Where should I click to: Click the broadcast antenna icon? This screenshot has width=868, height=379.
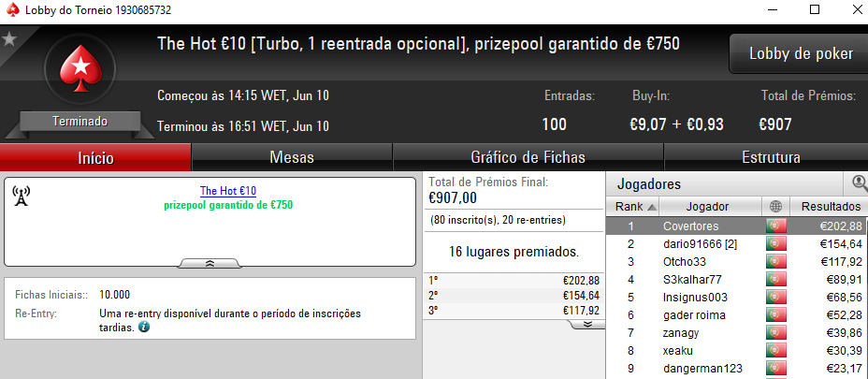point(21,195)
